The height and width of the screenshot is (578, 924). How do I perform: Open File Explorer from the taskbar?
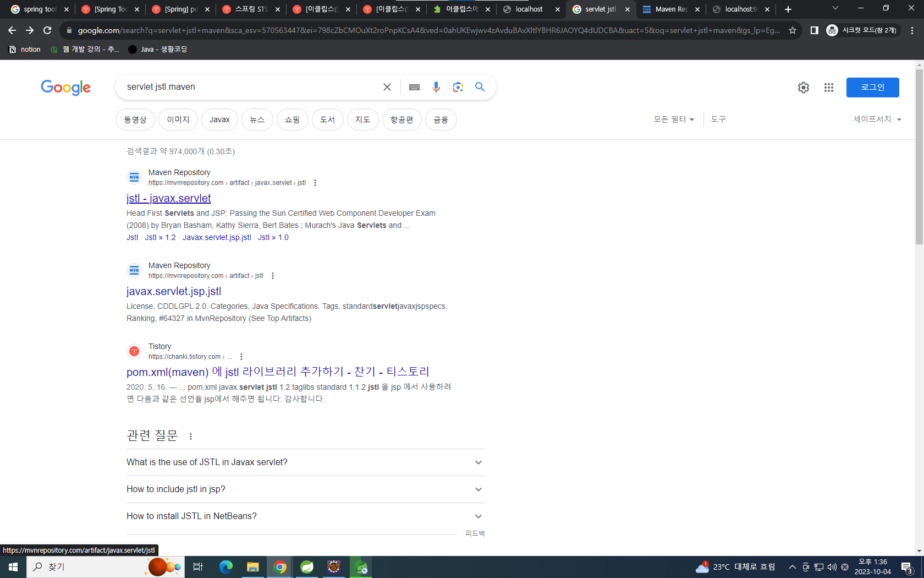(253, 567)
